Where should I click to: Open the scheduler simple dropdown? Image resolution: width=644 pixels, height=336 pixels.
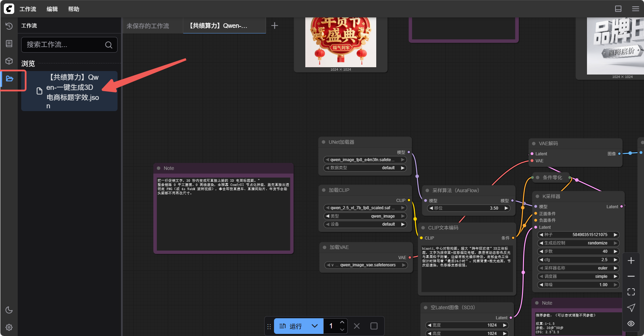coord(578,276)
